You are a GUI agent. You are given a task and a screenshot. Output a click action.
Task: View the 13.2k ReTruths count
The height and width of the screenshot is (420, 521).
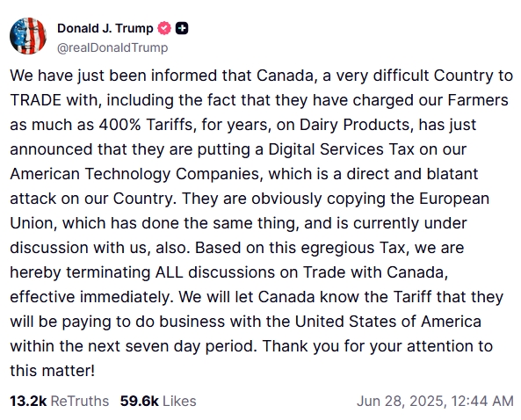tap(28, 401)
